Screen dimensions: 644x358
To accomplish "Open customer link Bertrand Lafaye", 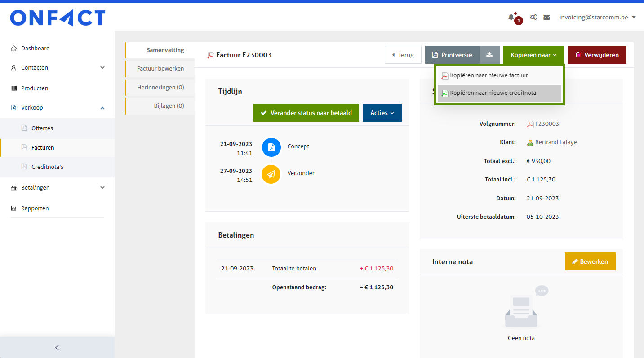I will (x=555, y=142).
